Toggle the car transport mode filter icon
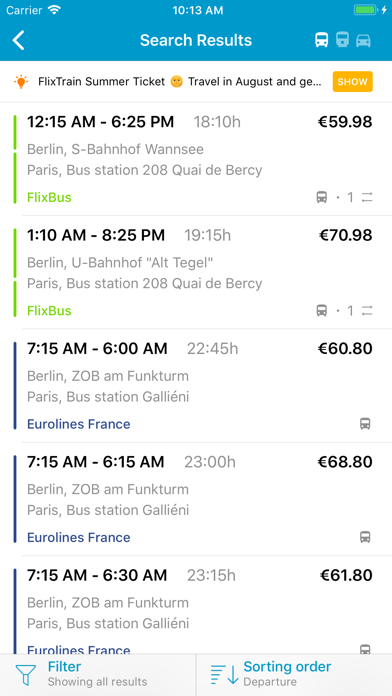This screenshot has width=392, height=696. [x=363, y=40]
